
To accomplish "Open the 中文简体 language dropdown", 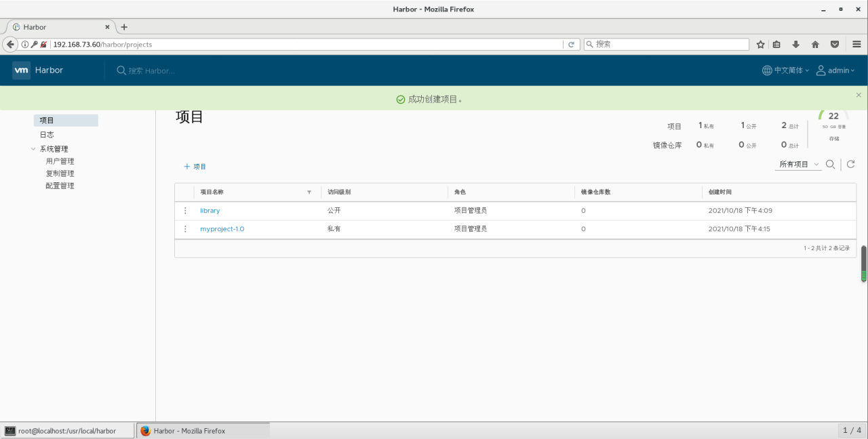I will [x=785, y=70].
